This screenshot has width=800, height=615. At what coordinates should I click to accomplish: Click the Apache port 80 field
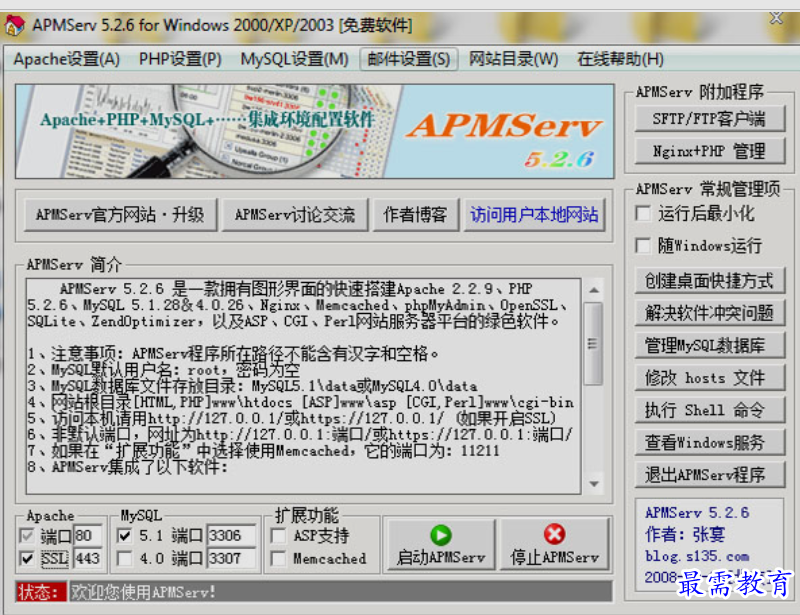(88, 535)
